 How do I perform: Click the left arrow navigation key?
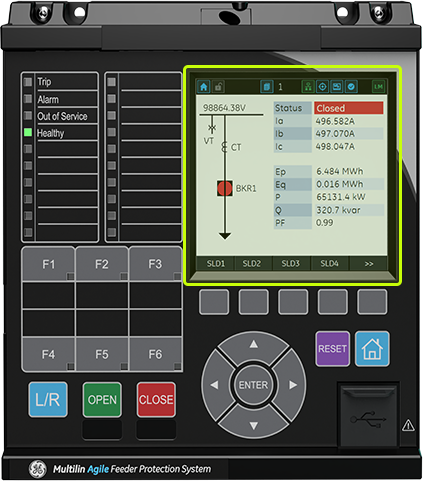(214, 385)
